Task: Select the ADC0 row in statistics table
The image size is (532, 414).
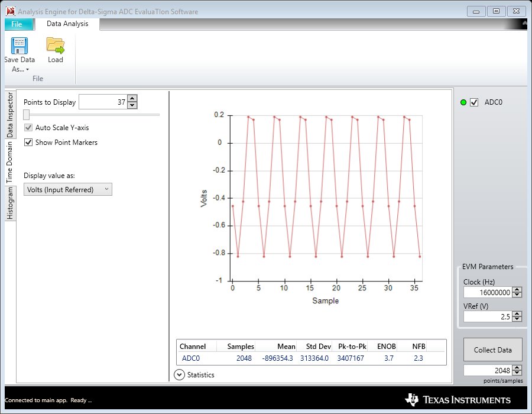Action: [x=311, y=358]
